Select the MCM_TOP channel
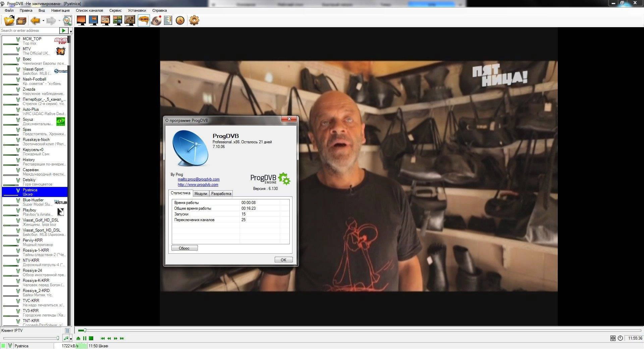The height and width of the screenshot is (349, 644). pos(35,41)
